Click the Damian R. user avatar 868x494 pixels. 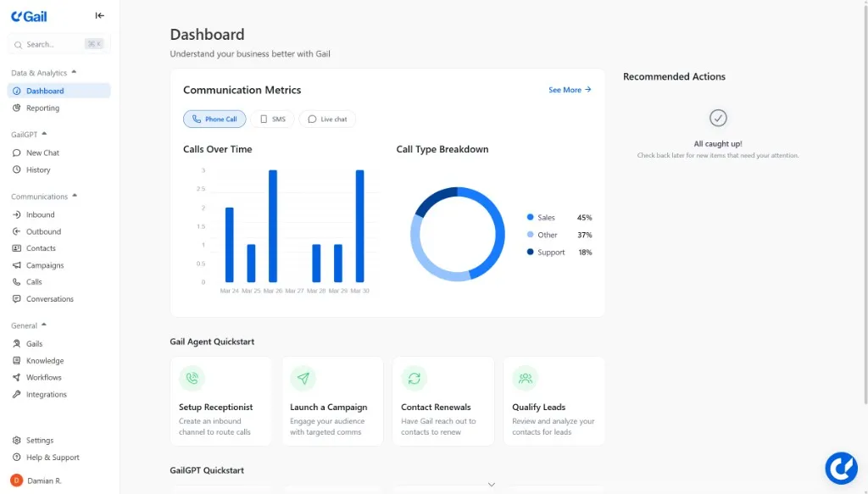17,480
